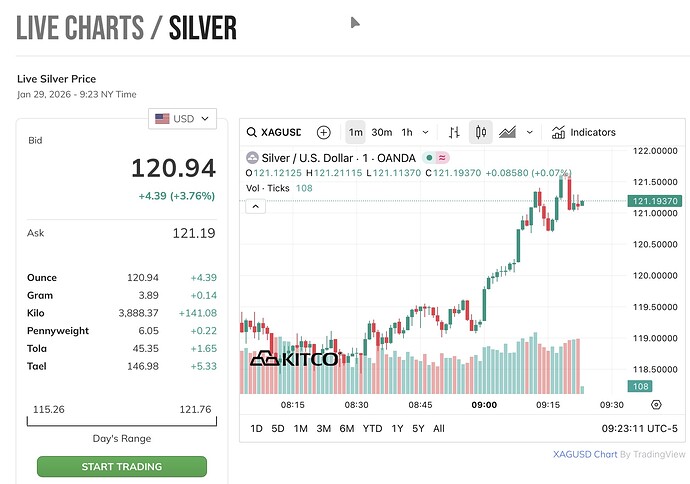Toggle the 1m timeframe
This screenshot has width=690, height=484.
tap(355, 132)
